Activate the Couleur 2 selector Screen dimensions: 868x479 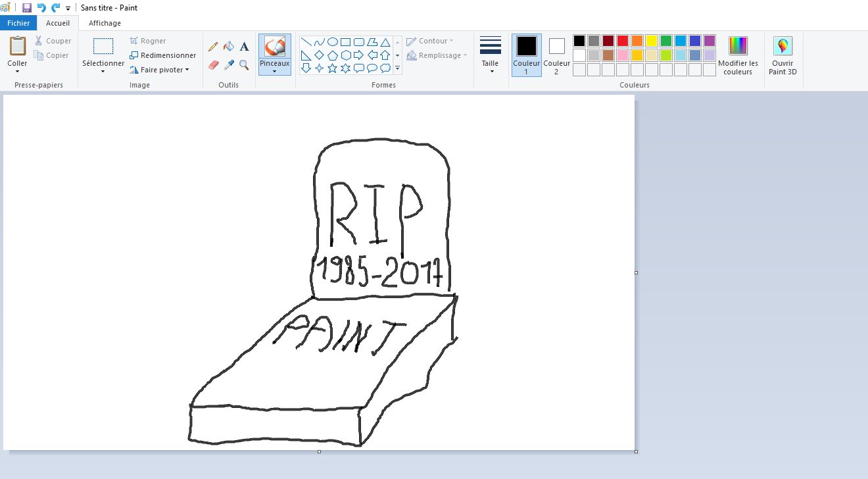(x=556, y=55)
